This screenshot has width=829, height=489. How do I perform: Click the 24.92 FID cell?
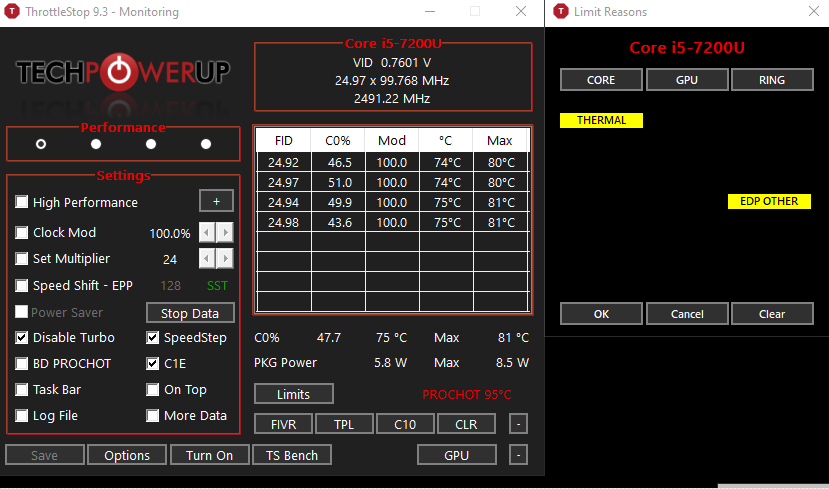283,163
